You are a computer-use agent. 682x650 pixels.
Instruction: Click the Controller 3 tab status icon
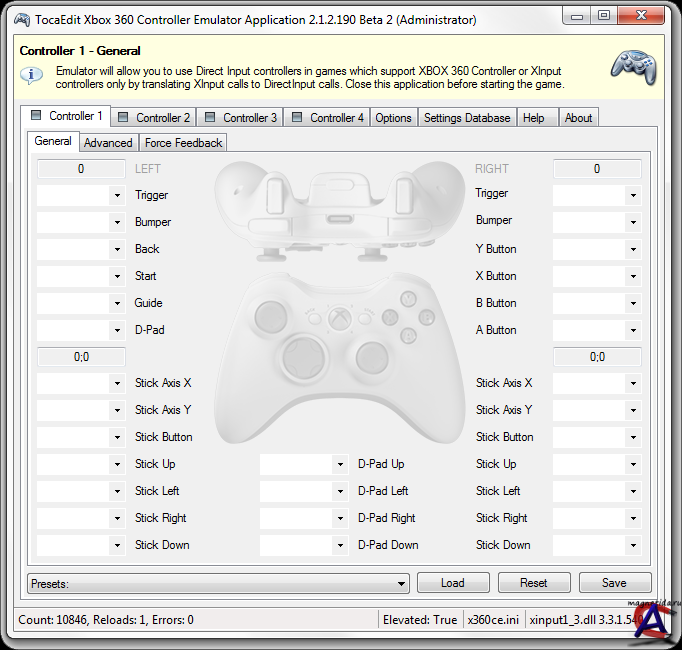211,117
